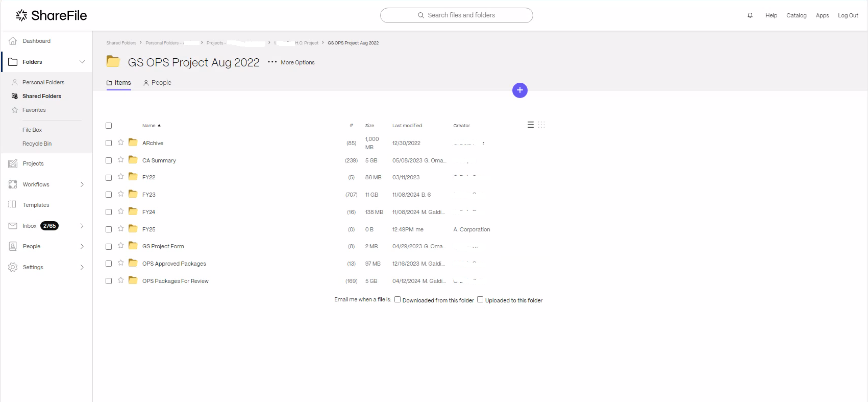
Task: Click the Inbox envelope icon
Action: click(x=13, y=226)
